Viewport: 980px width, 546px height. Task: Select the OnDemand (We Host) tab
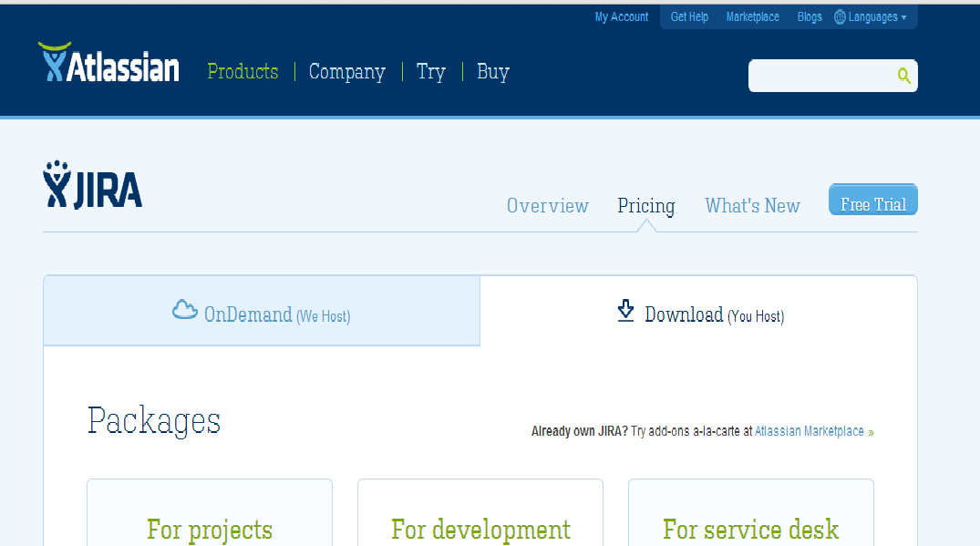262,311
